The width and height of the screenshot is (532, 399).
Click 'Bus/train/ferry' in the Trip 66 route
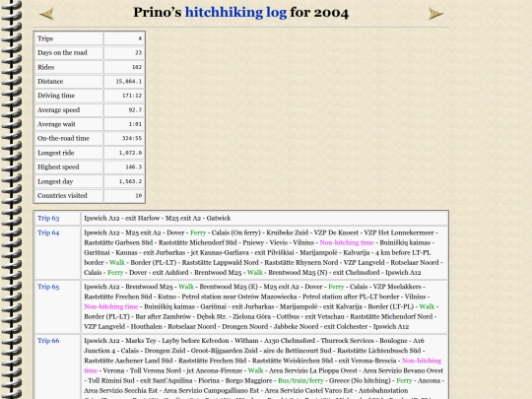[300, 380]
